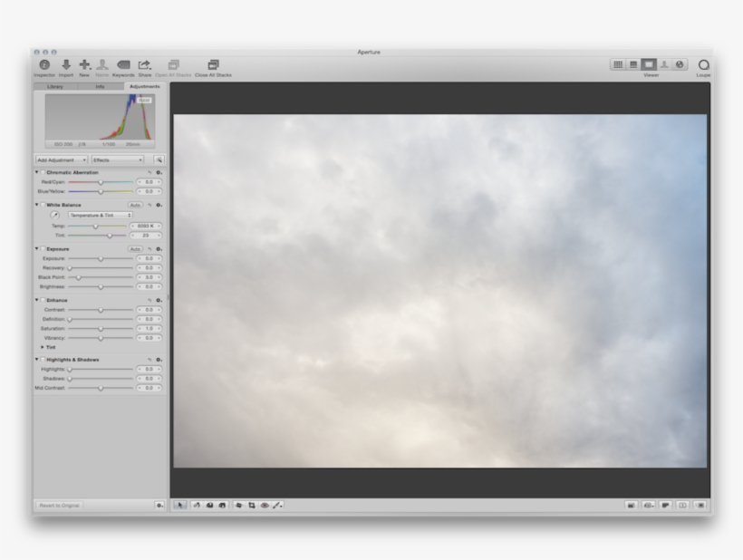
Task: Click the Close All Stacks icon
Action: (x=213, y=65)
